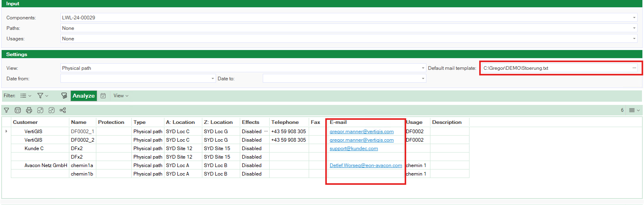Click the expand-all icon in the grid toolbar

[40, 110]
